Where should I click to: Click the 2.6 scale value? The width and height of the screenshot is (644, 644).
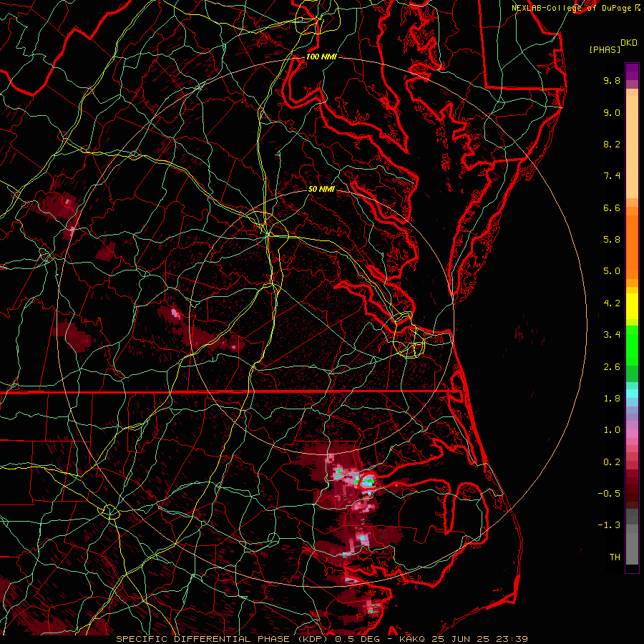[612, 367]
